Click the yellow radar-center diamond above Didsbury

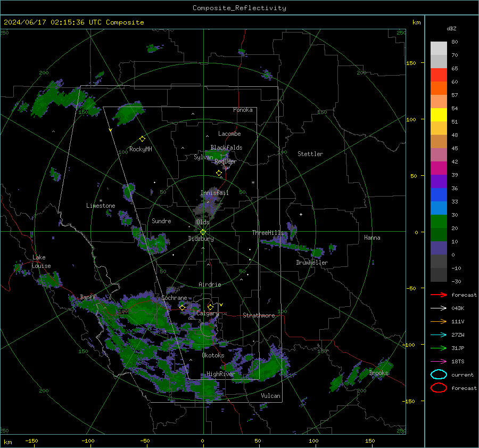pyautogui.click(x=203, y=232)
